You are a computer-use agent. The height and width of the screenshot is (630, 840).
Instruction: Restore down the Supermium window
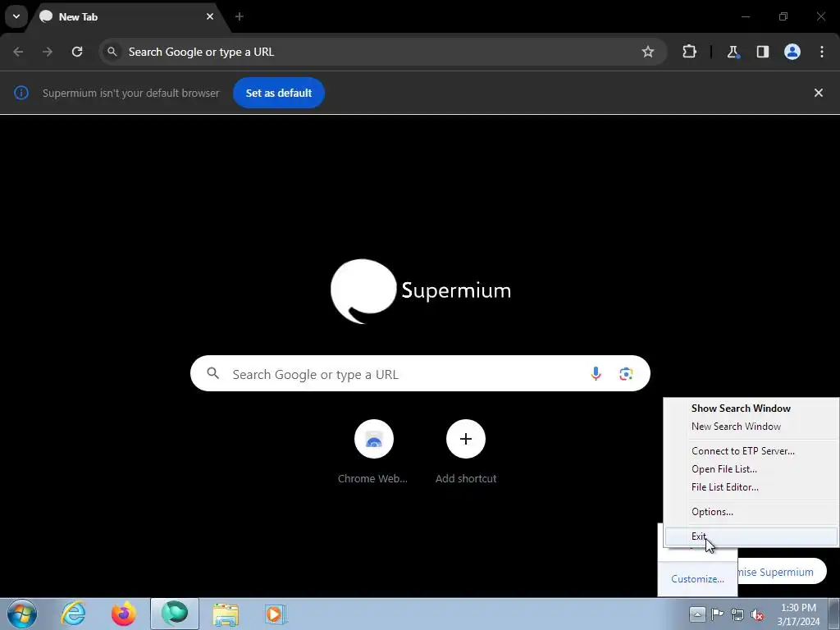(x=783, y=16)
